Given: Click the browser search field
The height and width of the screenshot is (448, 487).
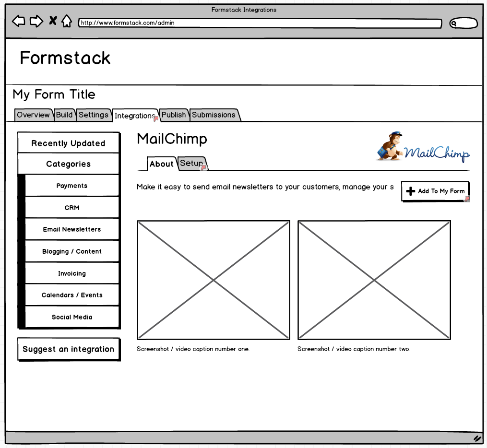Looking at the screenshot, I should [463, 24].
